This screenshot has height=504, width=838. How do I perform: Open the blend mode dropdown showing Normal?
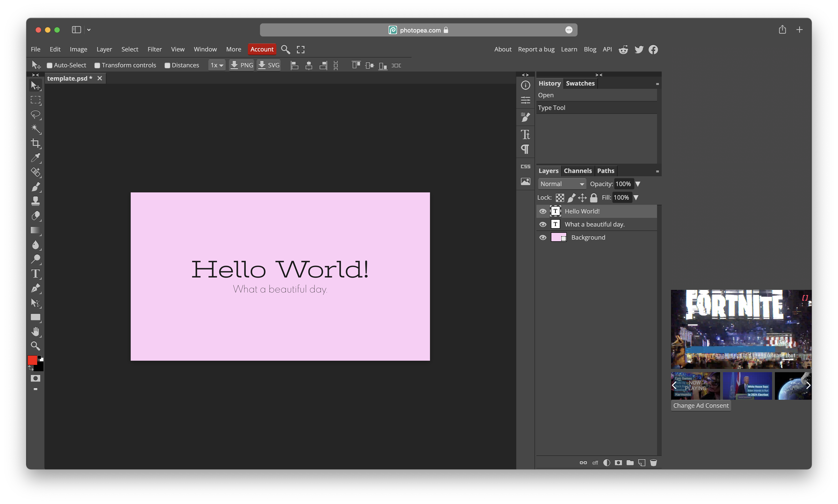(561, 184)
